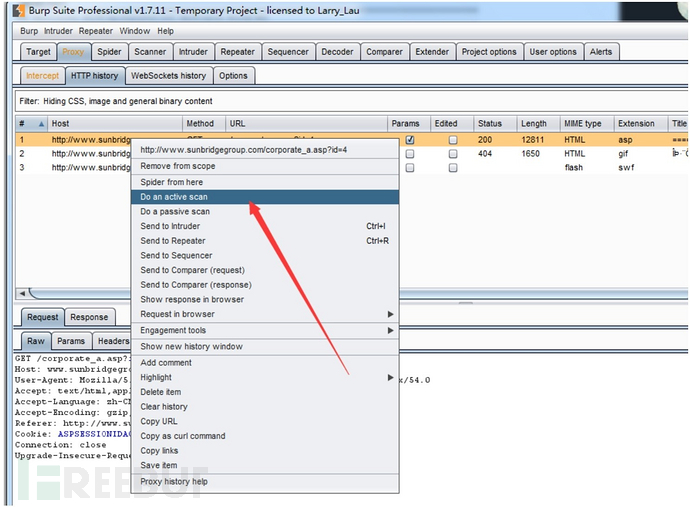Viewport: 690px width, 507px height.
Task: Select Copy as curl command
Action: coord(265,436)
